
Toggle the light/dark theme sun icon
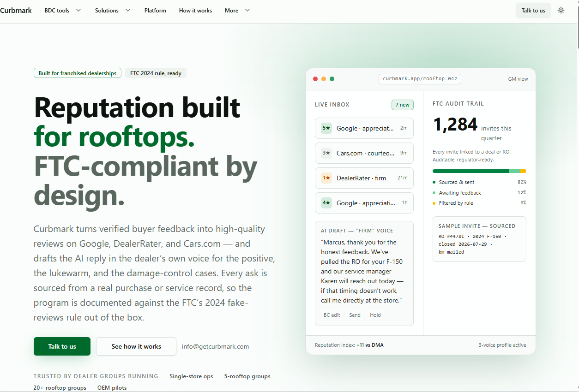[x=561, y=10]
